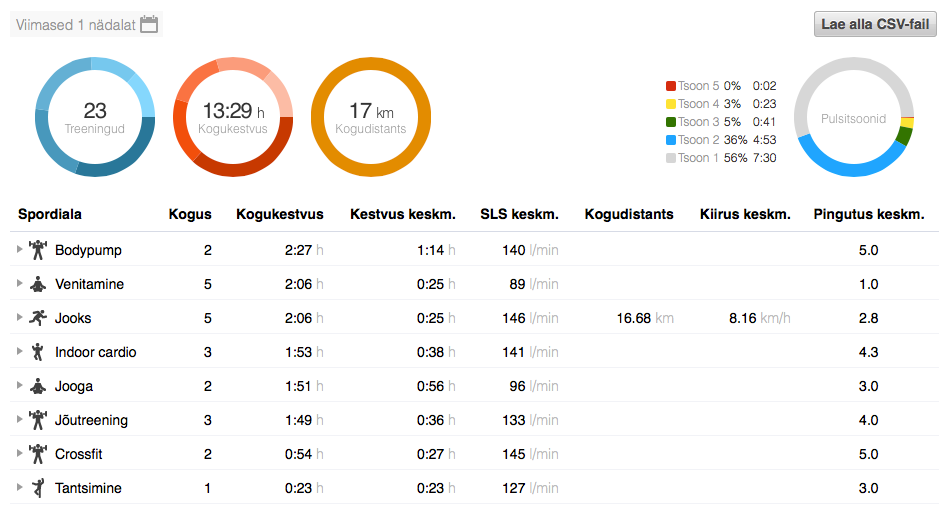Expand the Bodypump row arrow

19,250
